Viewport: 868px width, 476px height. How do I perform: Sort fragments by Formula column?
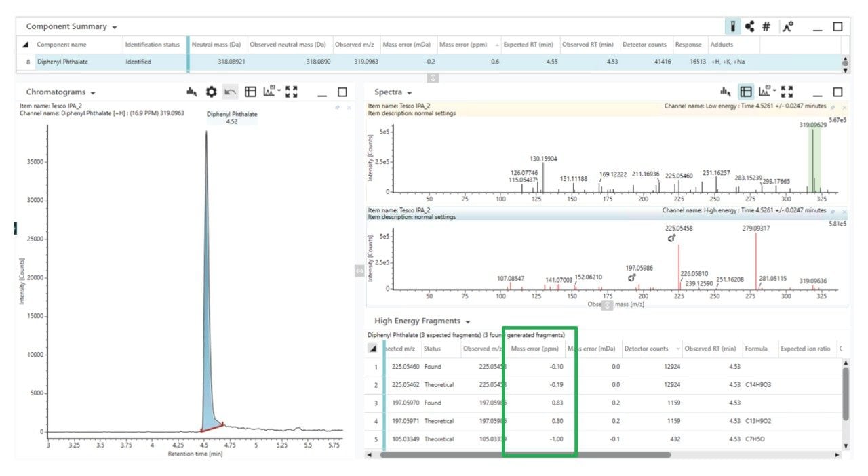(x=757, y=349)
